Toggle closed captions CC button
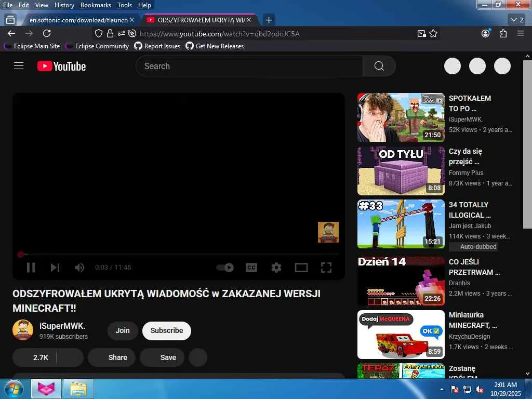Image resolution: width=532 pixels, height=399 pixels. click(x=251, y=268)
